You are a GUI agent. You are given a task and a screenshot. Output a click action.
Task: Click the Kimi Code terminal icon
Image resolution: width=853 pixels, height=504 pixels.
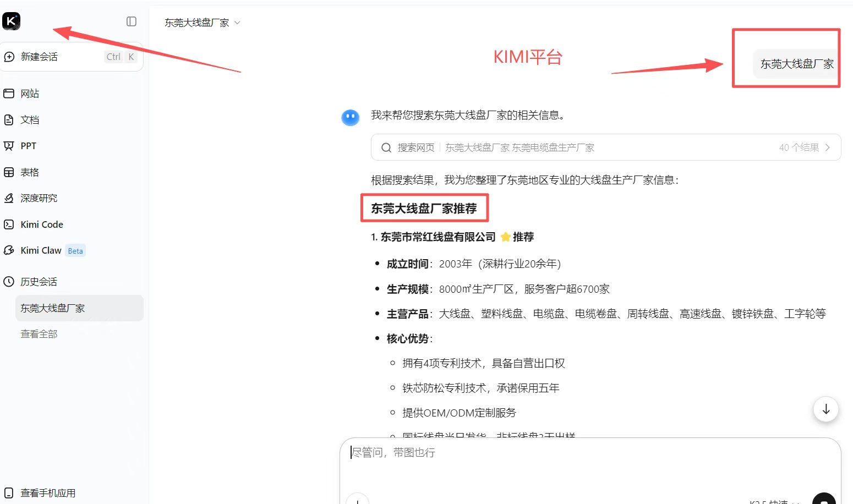pyautogui.click(x=9, y=224)
